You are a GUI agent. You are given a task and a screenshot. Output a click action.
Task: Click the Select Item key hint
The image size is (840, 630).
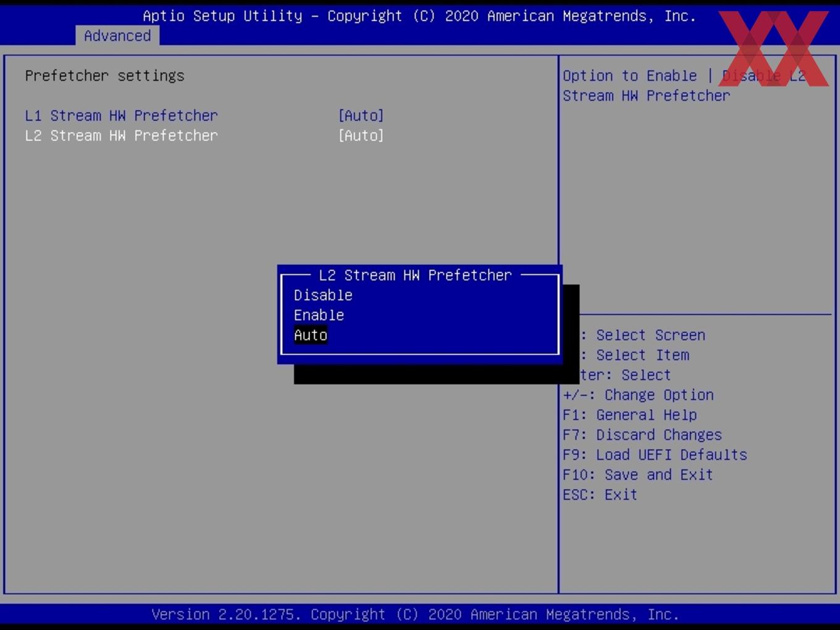[635, 355]
